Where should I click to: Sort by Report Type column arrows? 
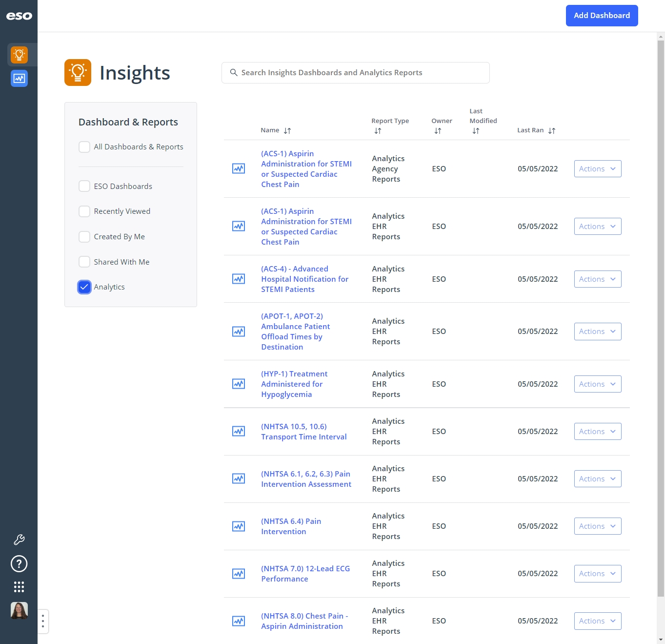(x=378, y=131)
